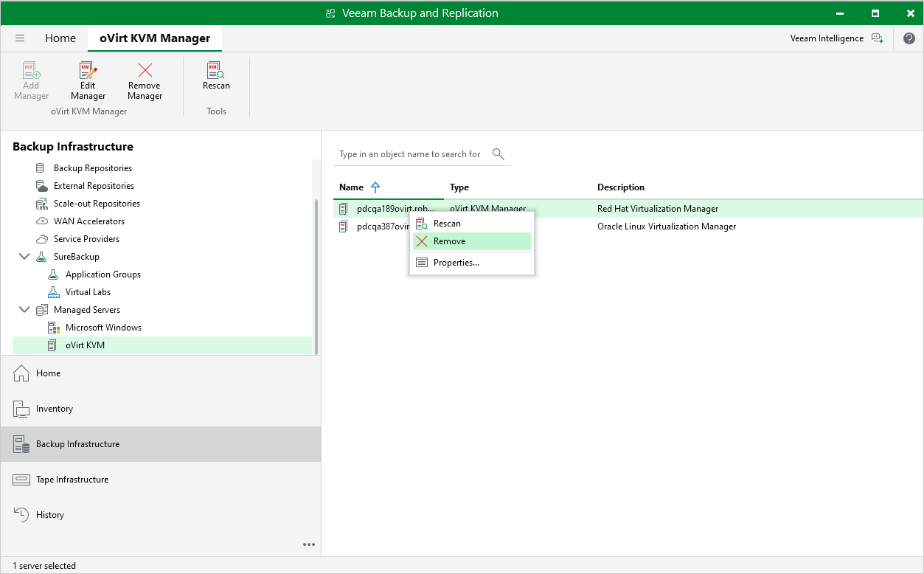Switch to the Home ribbon tab
This screenshot has width=924, height=574.
click(60, 38)
